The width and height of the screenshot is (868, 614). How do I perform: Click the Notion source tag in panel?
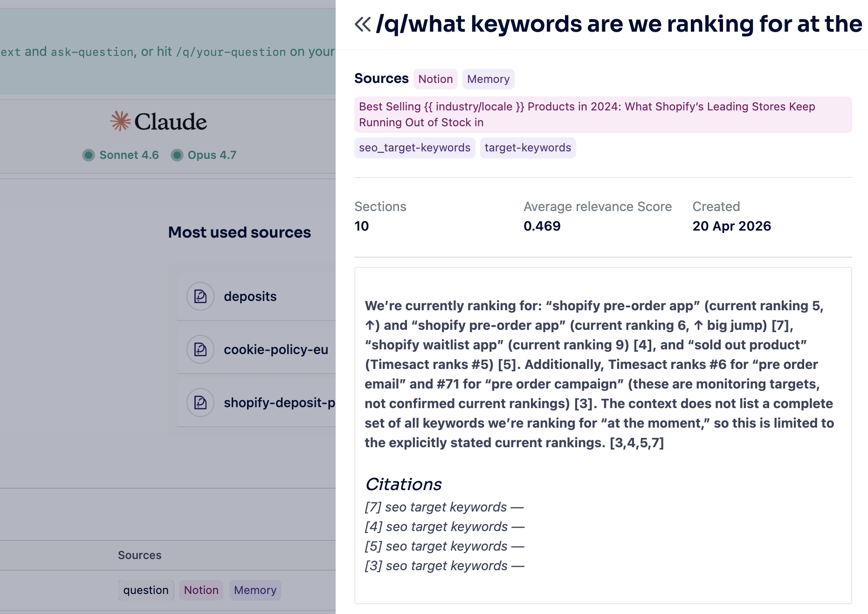pos(435,79)
